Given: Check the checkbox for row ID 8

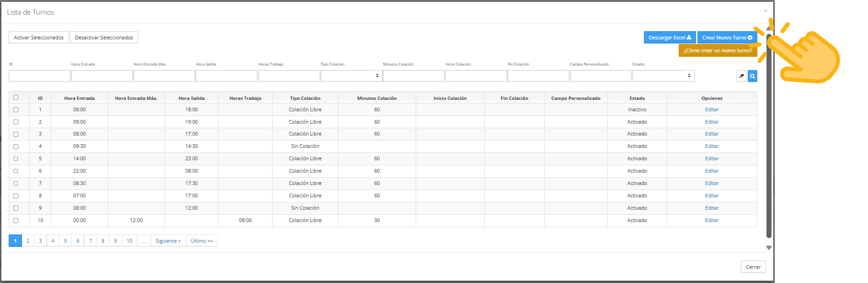Looking at the screenshot, I should pos(16,196).
